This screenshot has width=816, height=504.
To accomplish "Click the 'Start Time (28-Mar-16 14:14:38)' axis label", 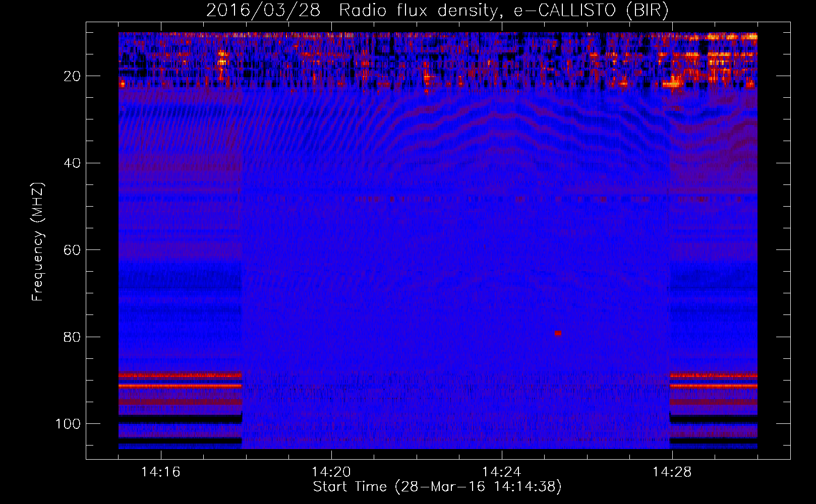I will [x=437, y=487].
